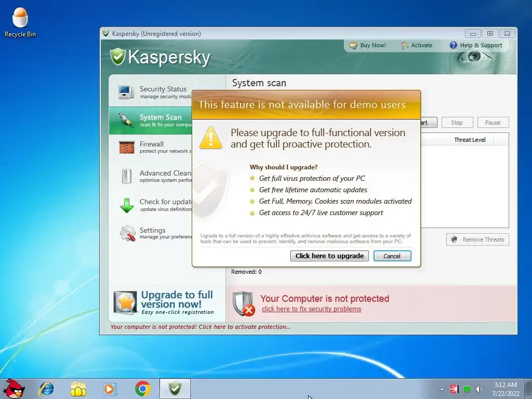Click the green network tray icon
Image resolution: width=532 pixels, height=399 pixels.
(467, 389)
